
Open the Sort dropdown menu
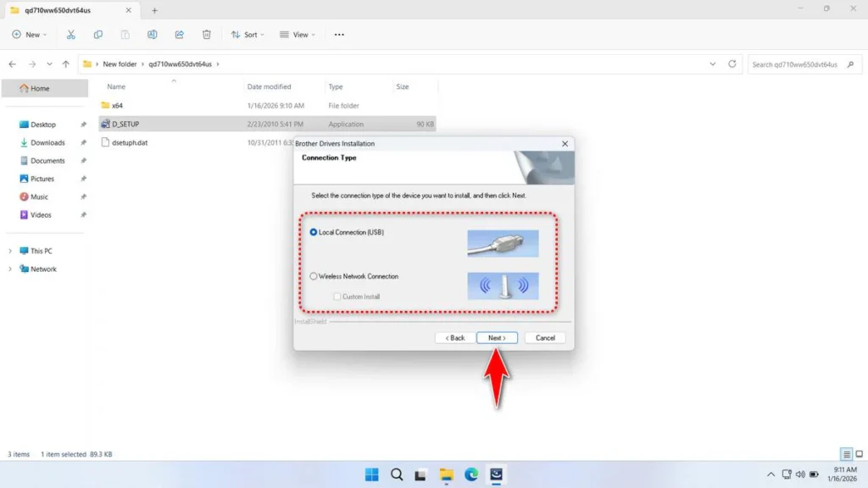pyautogui.click(x=248, y=35)
